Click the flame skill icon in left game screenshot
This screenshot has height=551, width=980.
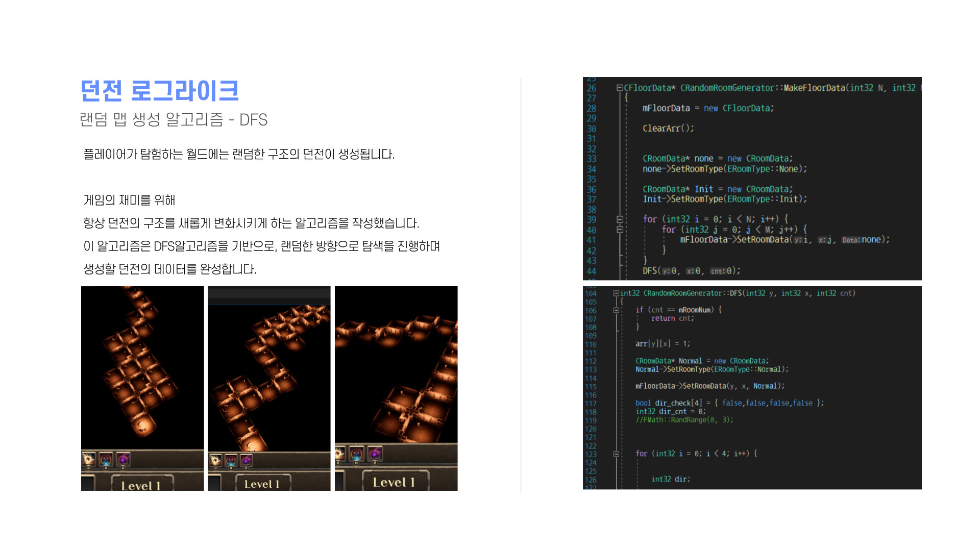click(x=89, y=460)
